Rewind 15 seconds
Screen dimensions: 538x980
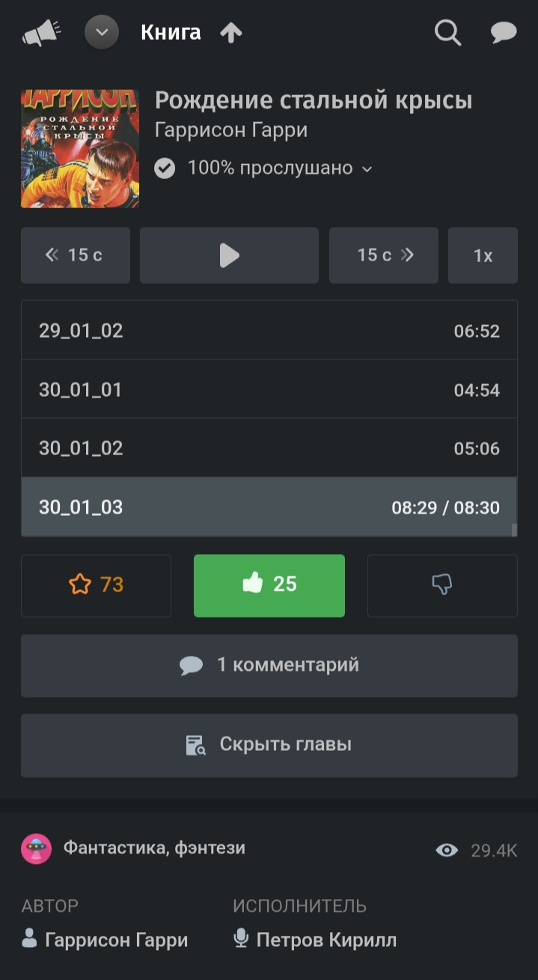(x=75, y=255)
